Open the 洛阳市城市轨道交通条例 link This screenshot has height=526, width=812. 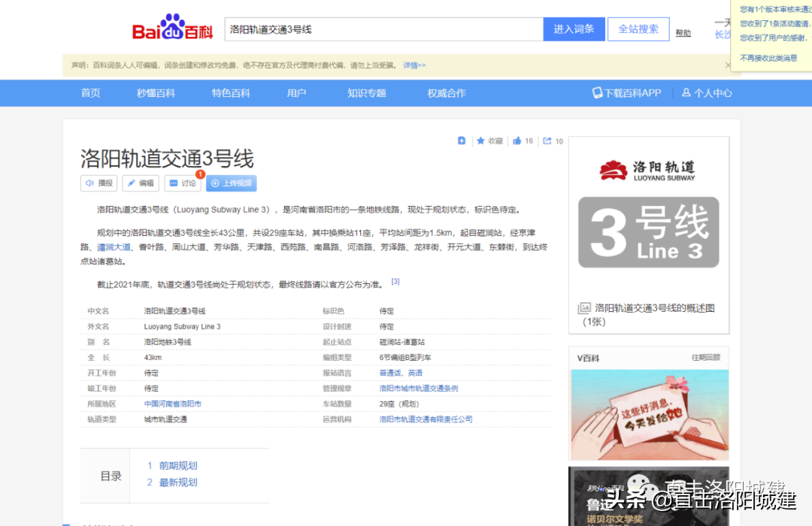click(419, 388)
